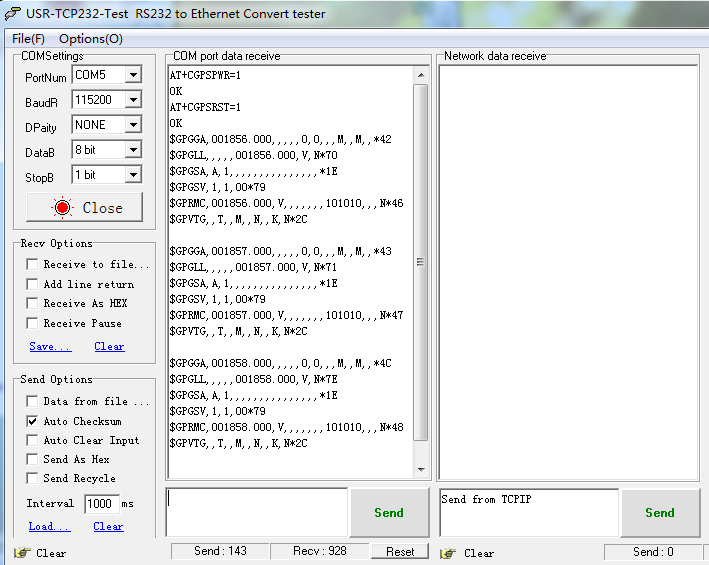
Task: Click the $GPGGA,001856.000 line
Action: coord(281,139)
